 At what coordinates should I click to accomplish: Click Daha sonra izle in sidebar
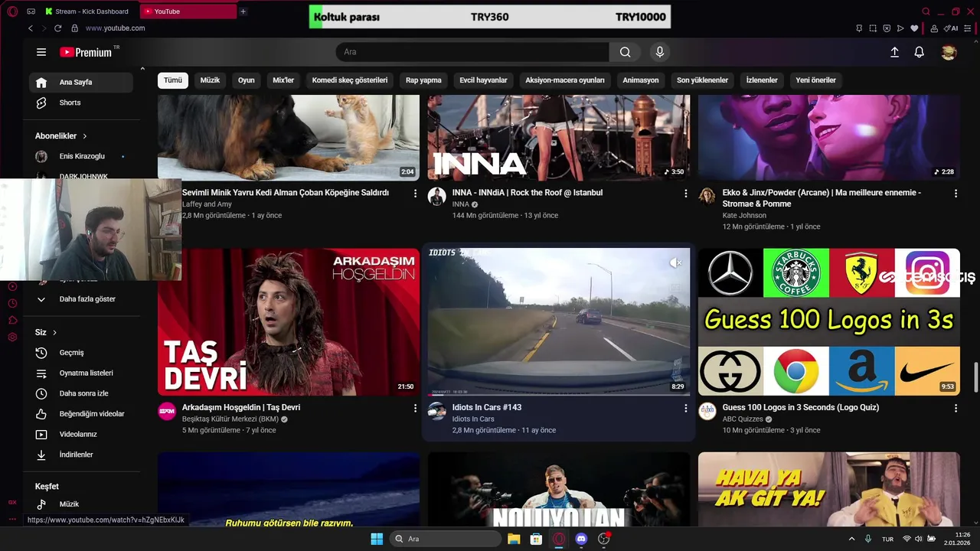[x=81, y=393]
